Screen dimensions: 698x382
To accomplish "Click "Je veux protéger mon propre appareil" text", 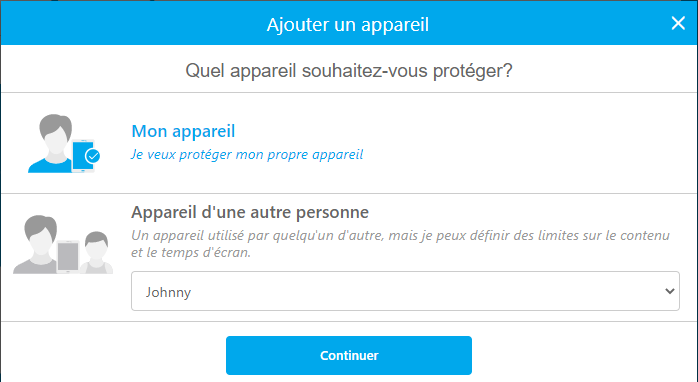I will 247,154.
